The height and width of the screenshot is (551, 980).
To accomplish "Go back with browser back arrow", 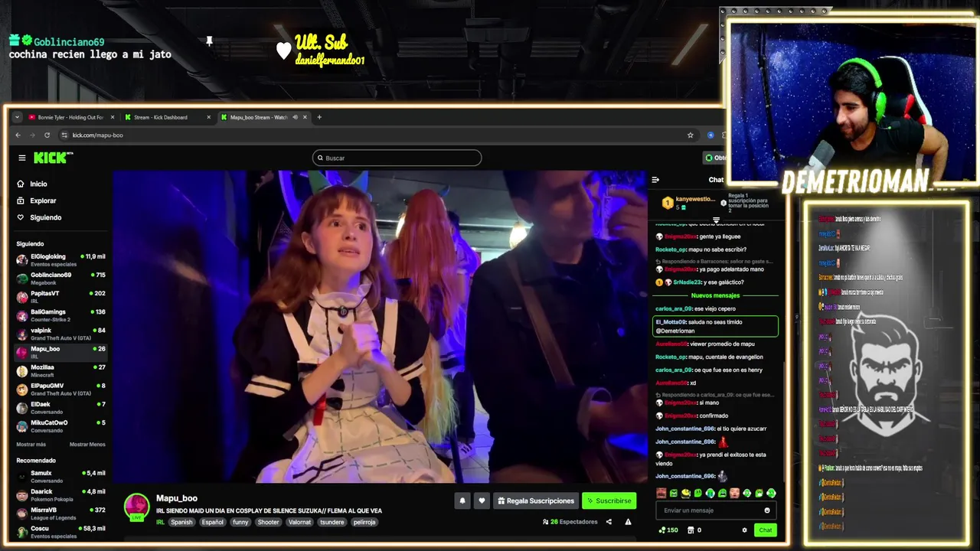I will point(18,135).
